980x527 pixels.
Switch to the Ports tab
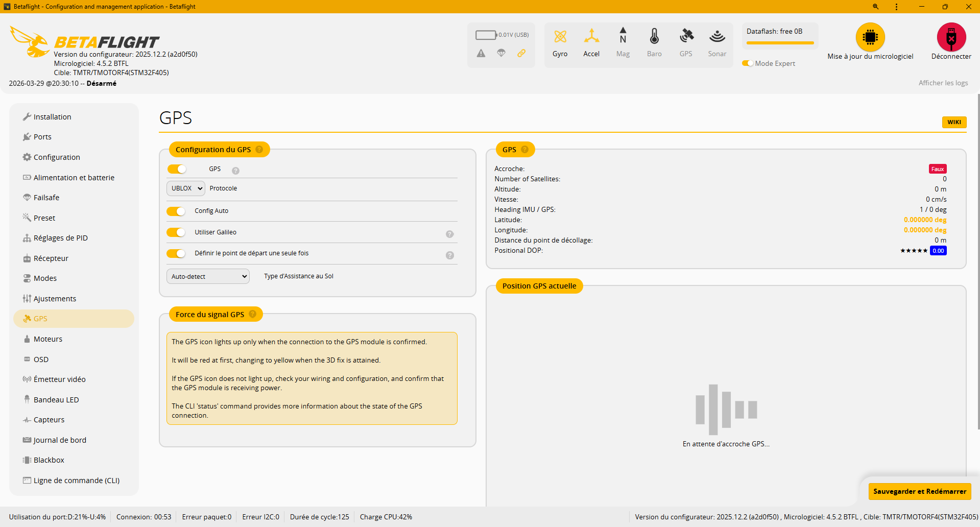pyautogui.click(x=42, y=137)
